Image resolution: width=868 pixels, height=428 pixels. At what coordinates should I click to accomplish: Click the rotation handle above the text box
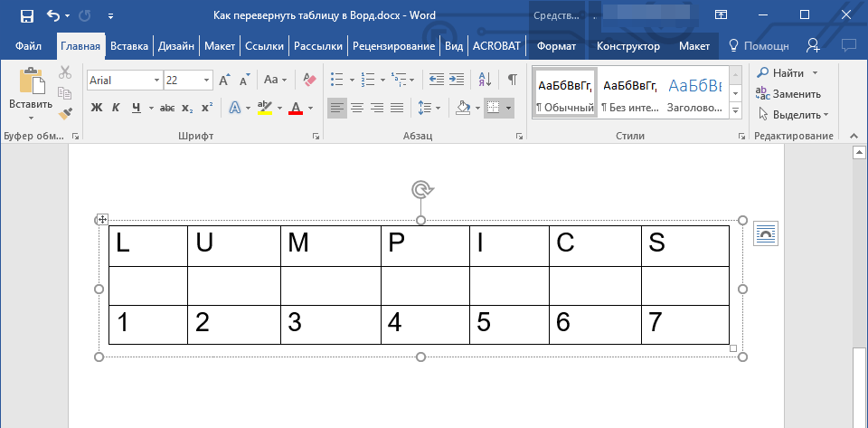(420, 189)
